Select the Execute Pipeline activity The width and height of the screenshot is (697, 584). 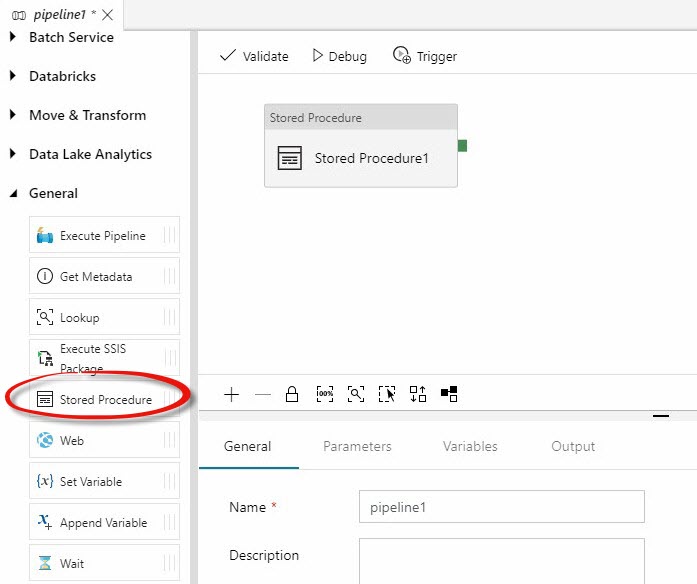coord(104,236)
